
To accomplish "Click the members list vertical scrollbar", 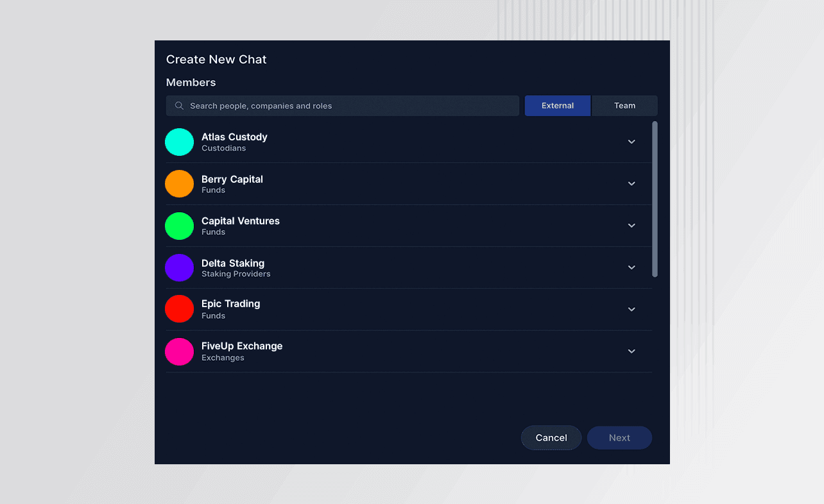I will [x=655, y=199].
